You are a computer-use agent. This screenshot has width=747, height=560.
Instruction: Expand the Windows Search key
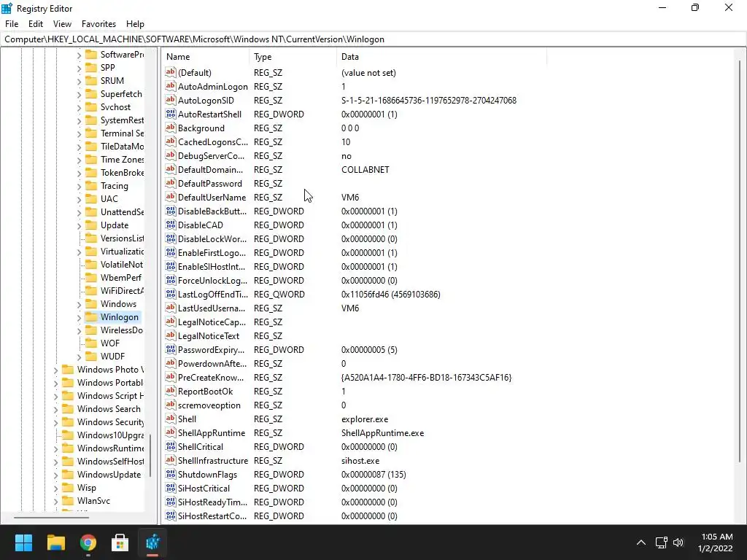(x=55, y=409)
